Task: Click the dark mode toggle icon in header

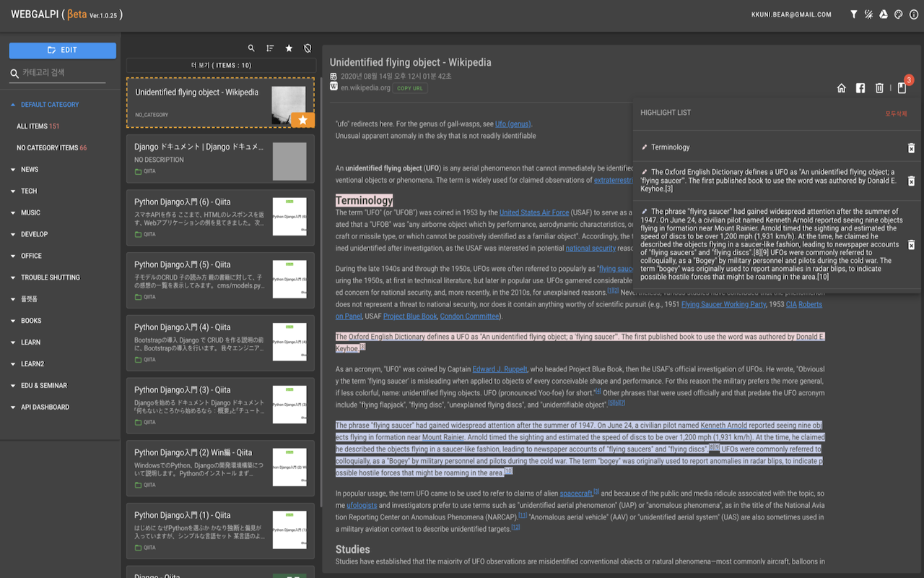Action: click(868, 14)
